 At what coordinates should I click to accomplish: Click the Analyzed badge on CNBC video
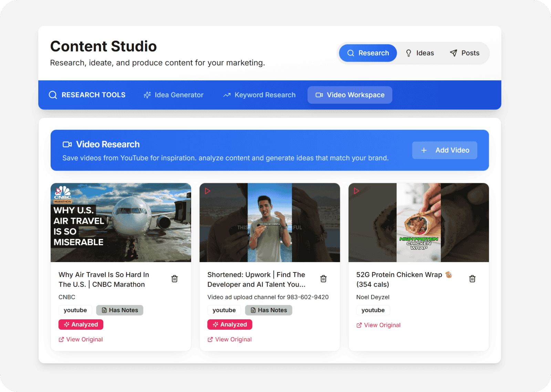click(x=81, y=324)
